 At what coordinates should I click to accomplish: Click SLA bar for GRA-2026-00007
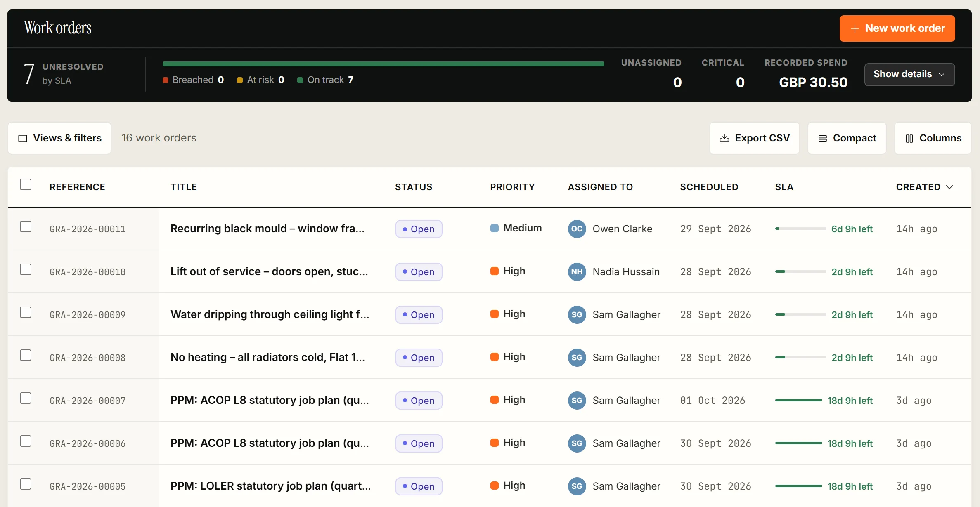(x=799, y=400)
